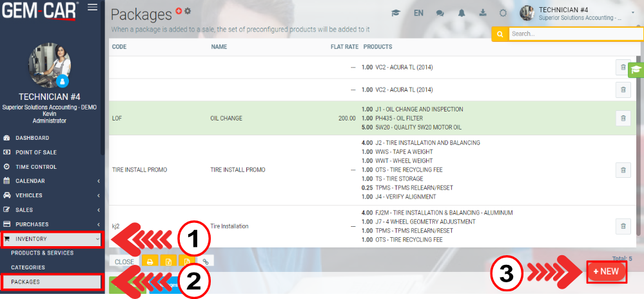Click the link chain icon beside export buttons
644x299 pixels.
[x=206, y=262]
